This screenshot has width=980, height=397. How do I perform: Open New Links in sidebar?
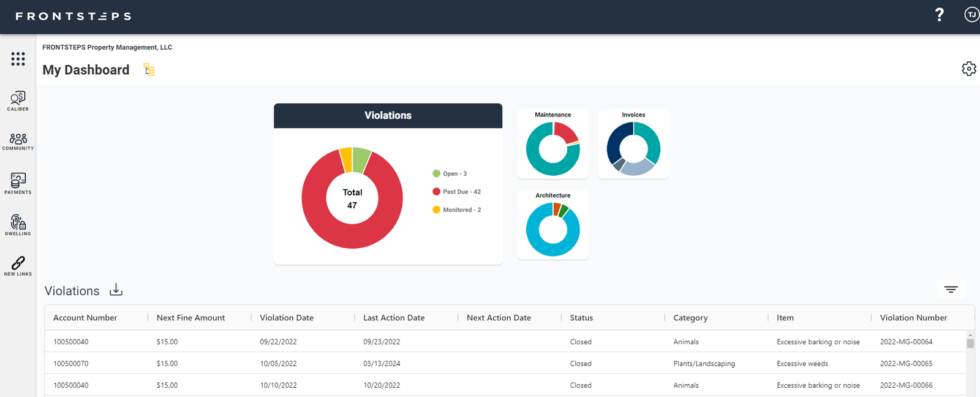coord(18,267)
